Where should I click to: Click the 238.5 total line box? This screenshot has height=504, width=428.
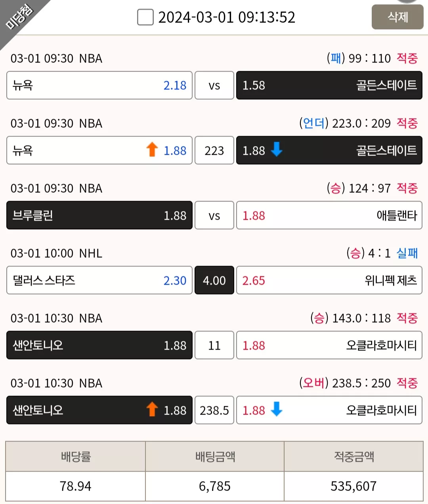(214, 410)
